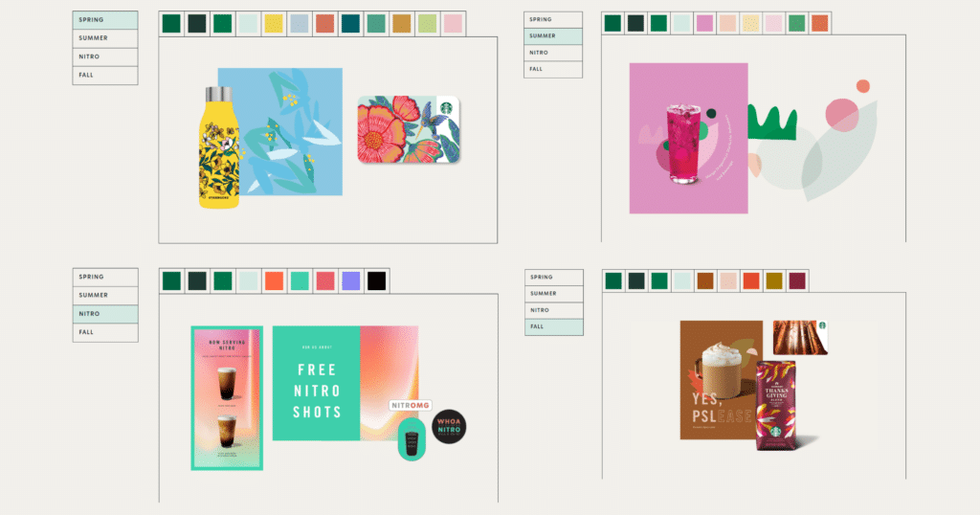Pick the black swatch in the Nitro palette

377,280
